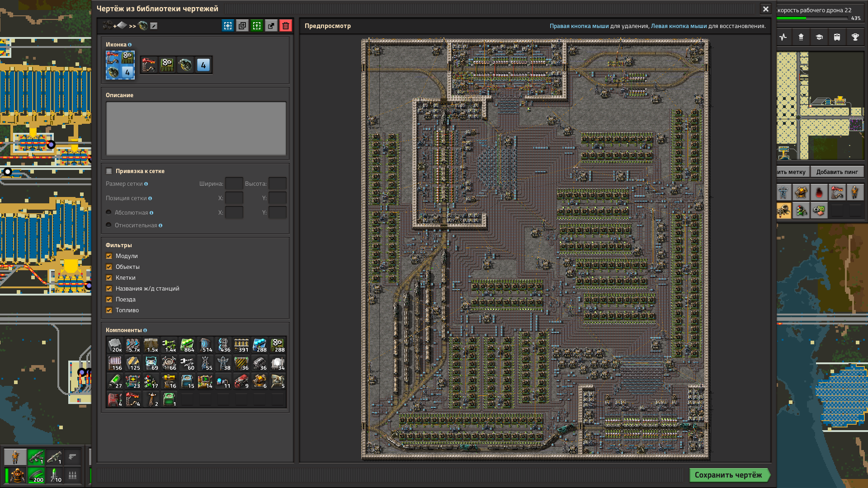Select the Абсолютная radio button
This screenshot has width=868, height=488.
pos(108,212)
